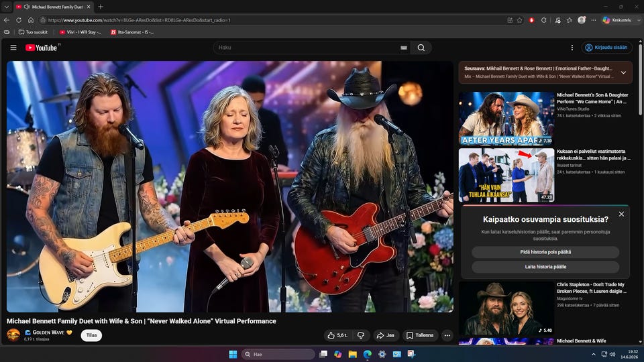Open Golden Wave channel avatar
Screen dimensions: 644x362
click(x=13, y=335)
